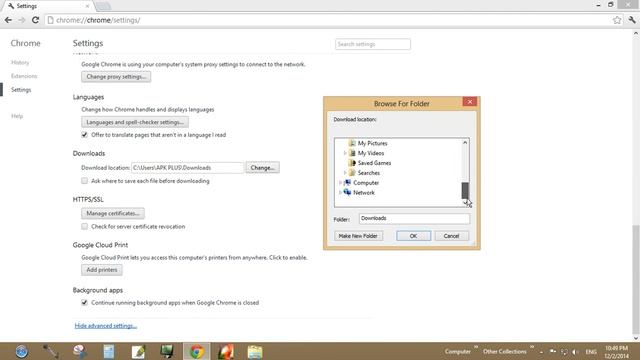The image size is (640, 360).
Task: Open the document taskbar icon
Action: [x=109, y=351]
